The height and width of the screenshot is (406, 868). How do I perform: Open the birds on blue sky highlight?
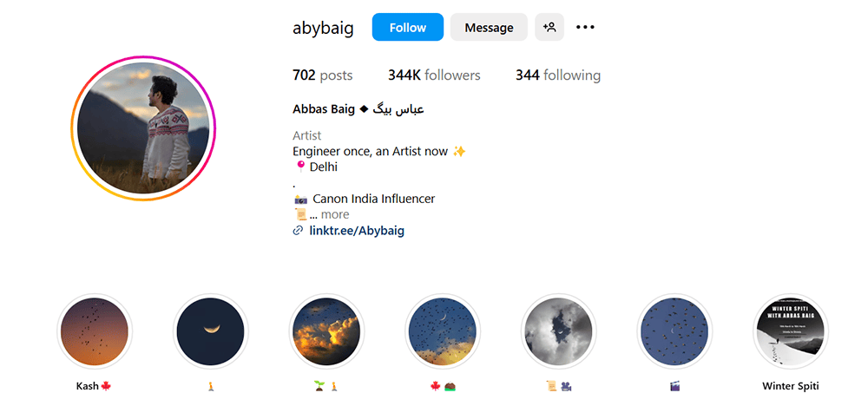pyautogui.click(x=674, y=331)
